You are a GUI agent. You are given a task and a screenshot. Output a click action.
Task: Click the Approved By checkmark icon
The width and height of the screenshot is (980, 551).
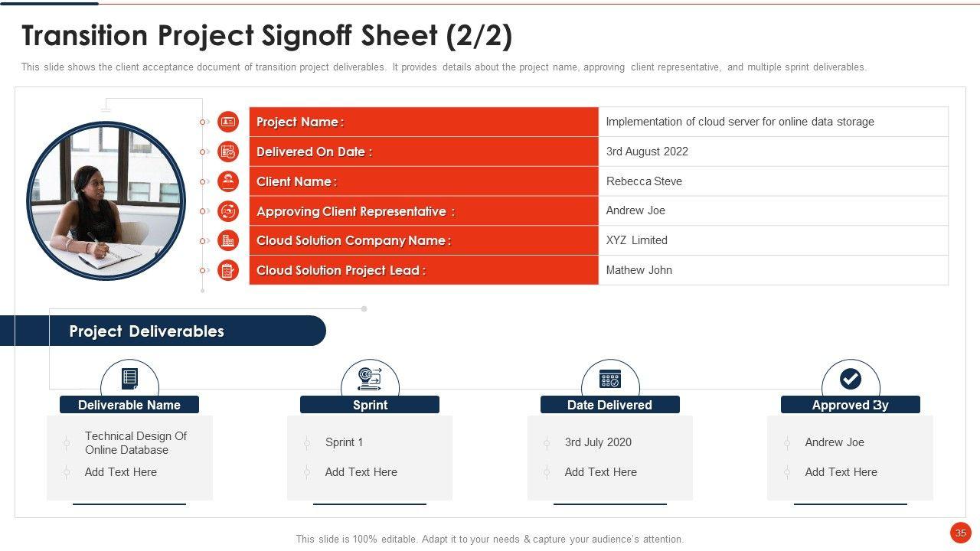[851, 378]
